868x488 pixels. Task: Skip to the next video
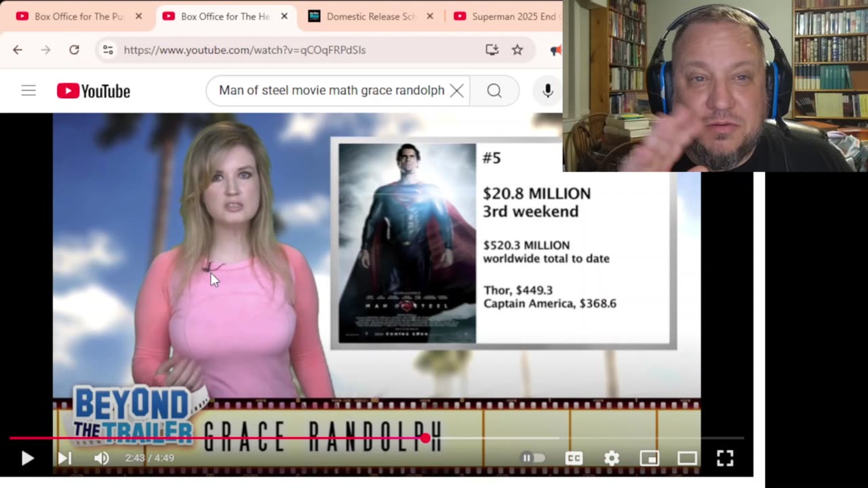(x=64, y=458)
